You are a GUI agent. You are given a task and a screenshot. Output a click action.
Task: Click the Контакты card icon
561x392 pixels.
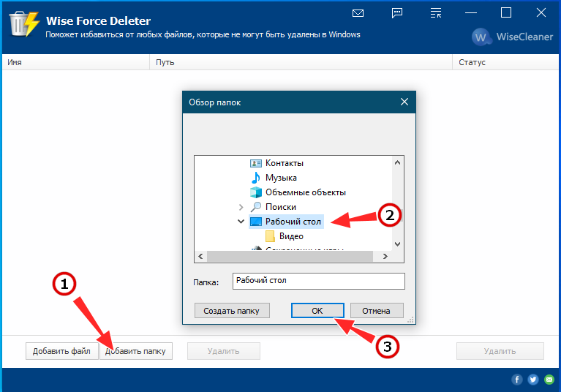(255, 163)
